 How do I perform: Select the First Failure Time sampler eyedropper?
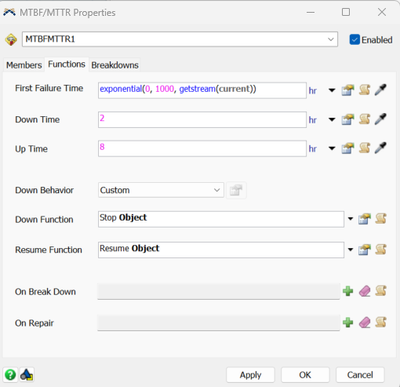(380, 90)
